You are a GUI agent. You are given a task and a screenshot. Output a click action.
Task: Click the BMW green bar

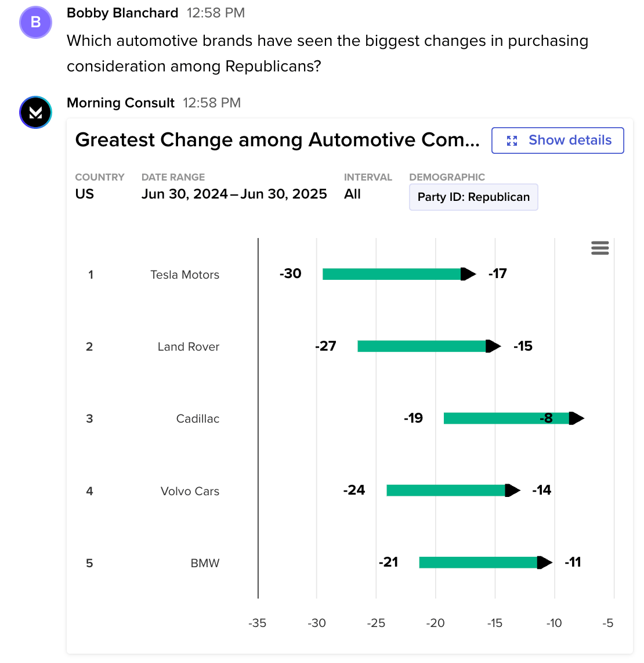point(478,562)
